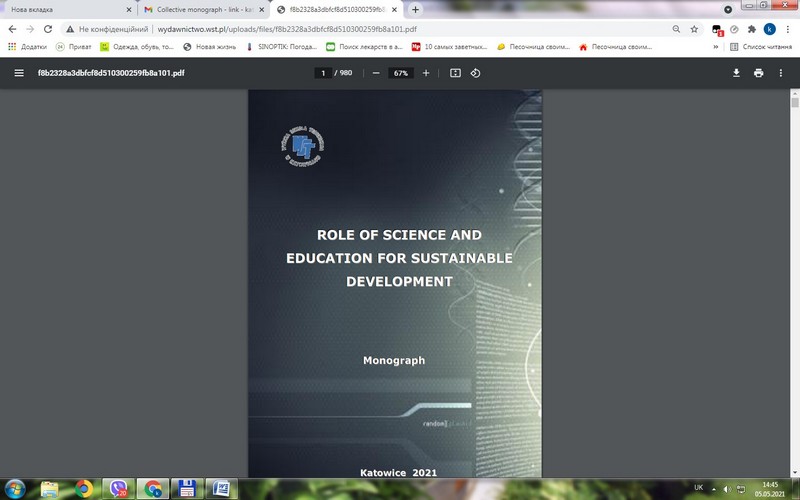Zoom out with the minus button

pyautogui.click(x=376, y=73)
